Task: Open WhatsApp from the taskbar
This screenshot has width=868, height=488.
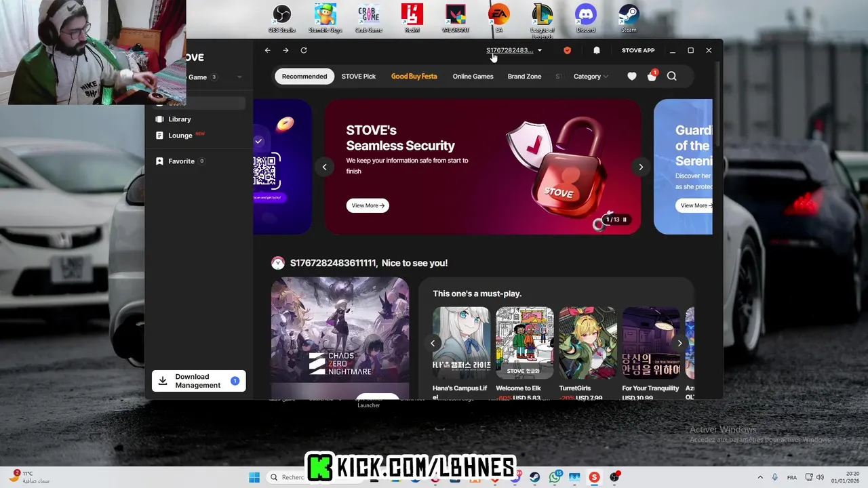Action: (555, 477)
